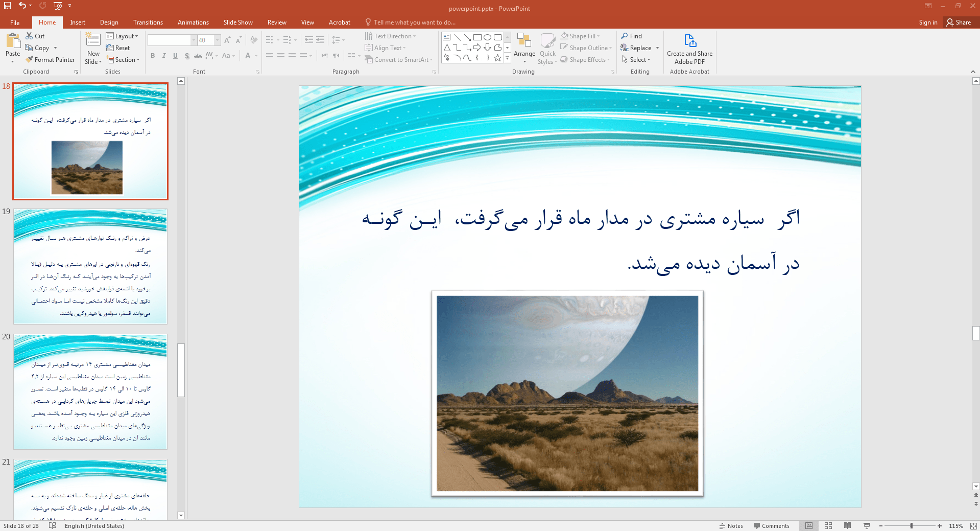Open the Insert tab
The height and width of the screenshot is (531, 980).
pyautogui.click(x=78, y=22)
